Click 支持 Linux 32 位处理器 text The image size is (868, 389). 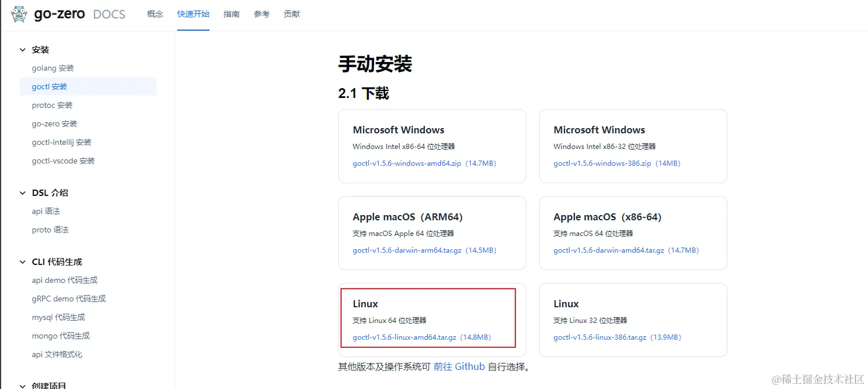pyautogui.click(x=590, y=321)
